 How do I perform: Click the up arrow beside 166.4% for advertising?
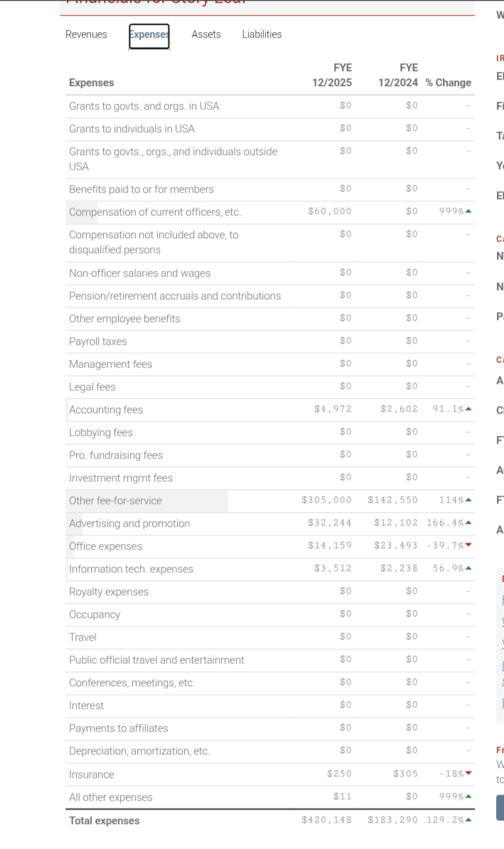click(x=468, y=523)
